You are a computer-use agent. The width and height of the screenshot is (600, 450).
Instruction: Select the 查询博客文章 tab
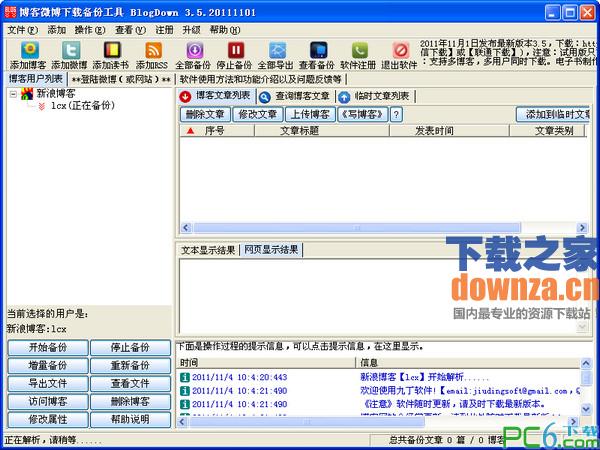295,96
